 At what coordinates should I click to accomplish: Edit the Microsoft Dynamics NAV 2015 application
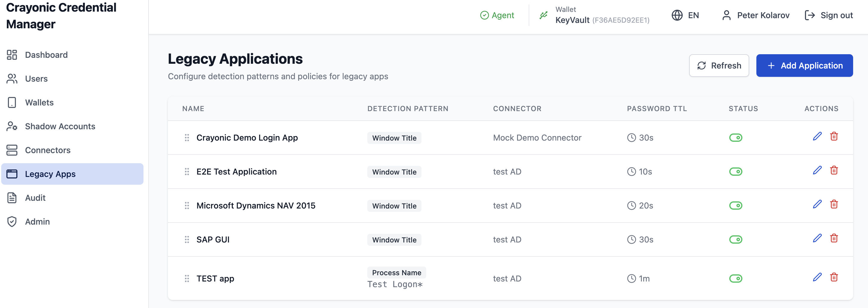point(817,204)
